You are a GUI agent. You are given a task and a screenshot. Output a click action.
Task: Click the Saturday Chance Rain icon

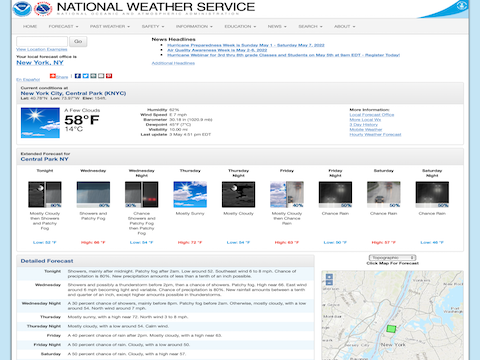coord(384,194)
